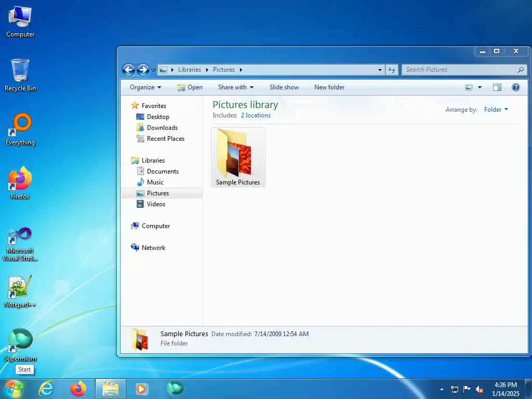
Task: Click Sample Pictures icon in details pane
Action: coord(140,339)
